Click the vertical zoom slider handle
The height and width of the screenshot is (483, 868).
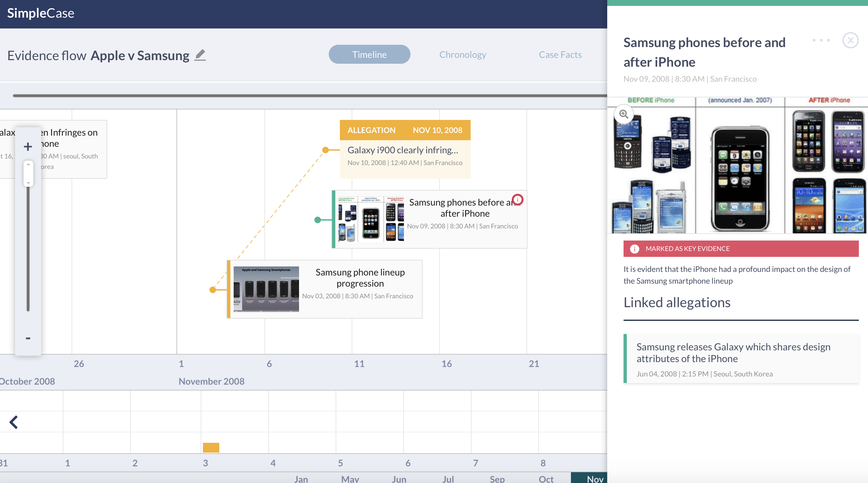28,174
